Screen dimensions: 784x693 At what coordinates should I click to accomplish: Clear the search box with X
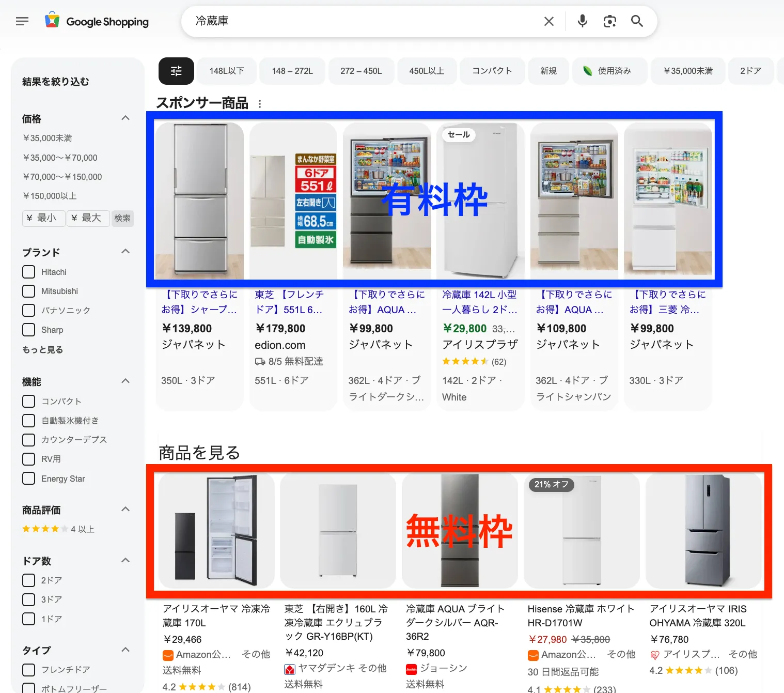pyautogui.click(x=549, y=21)
